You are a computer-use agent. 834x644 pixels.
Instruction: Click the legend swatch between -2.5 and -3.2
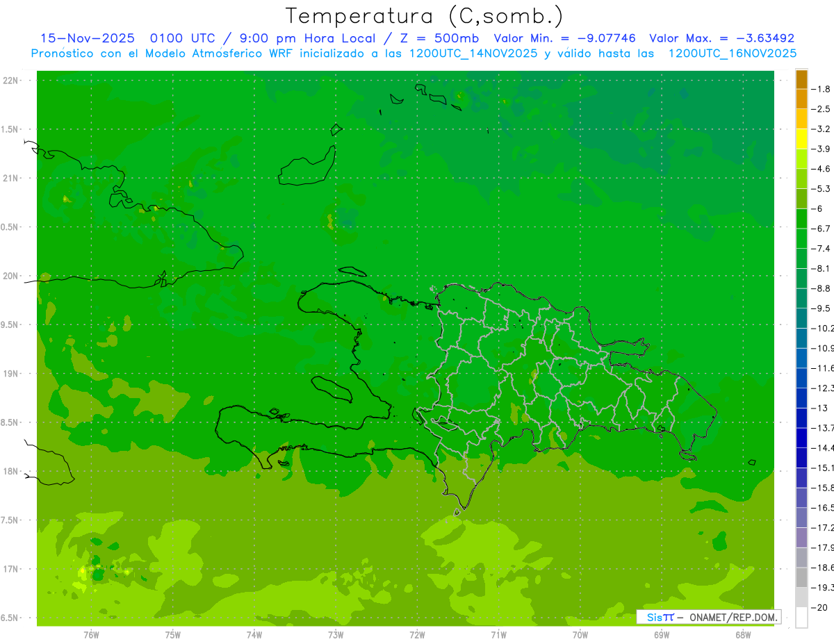(801, 119)
